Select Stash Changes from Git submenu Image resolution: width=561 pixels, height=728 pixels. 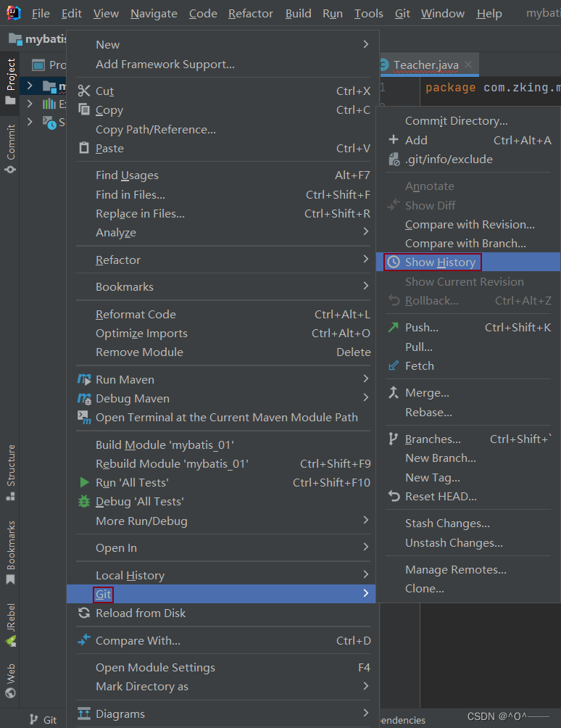[447, 523]
